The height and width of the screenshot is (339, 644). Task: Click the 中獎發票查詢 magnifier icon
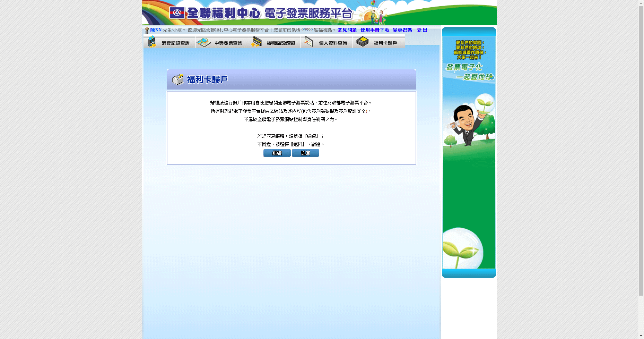tap(204, 43)
